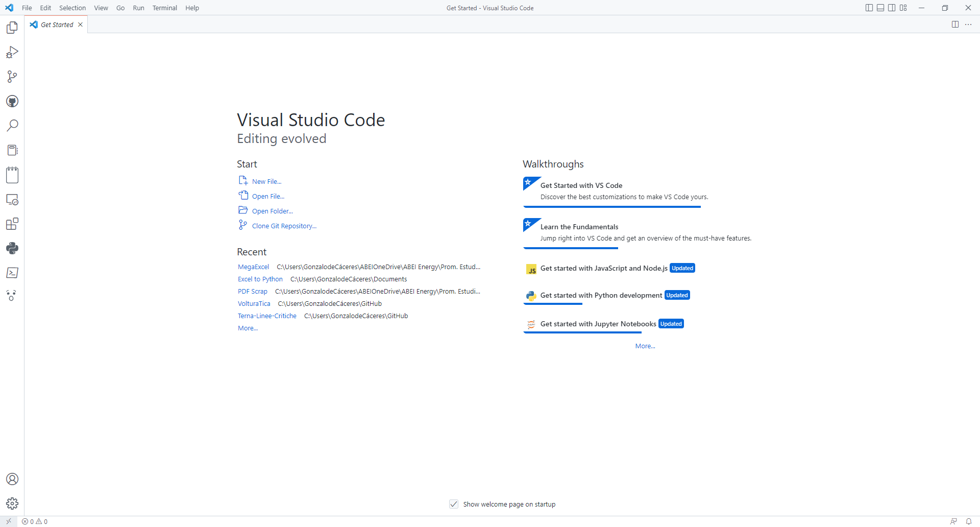The image size is (980, 527).
Task: Open the Manage gear menu
Action: 12,504
